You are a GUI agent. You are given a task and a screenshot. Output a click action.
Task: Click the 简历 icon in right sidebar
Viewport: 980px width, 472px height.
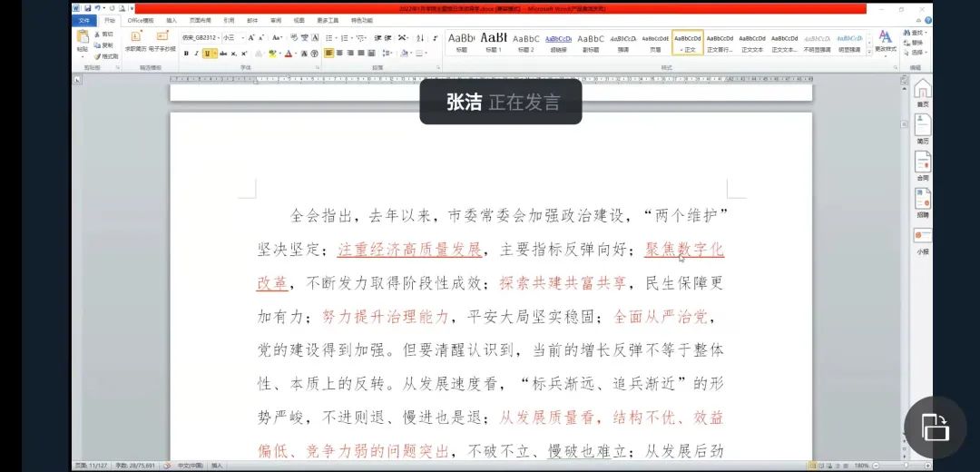tap(922, 128)
